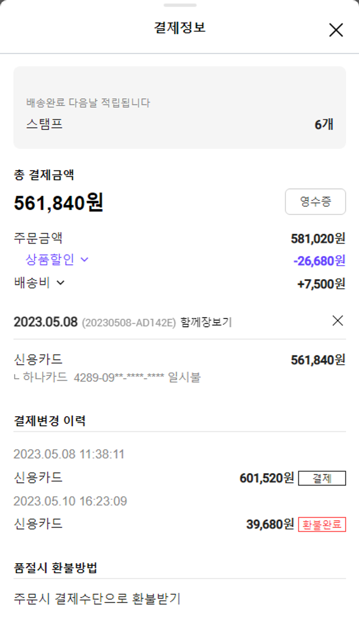Expand the 상품할인 chevron
This screenshot has height=644, width=359.
coord(84,260)
